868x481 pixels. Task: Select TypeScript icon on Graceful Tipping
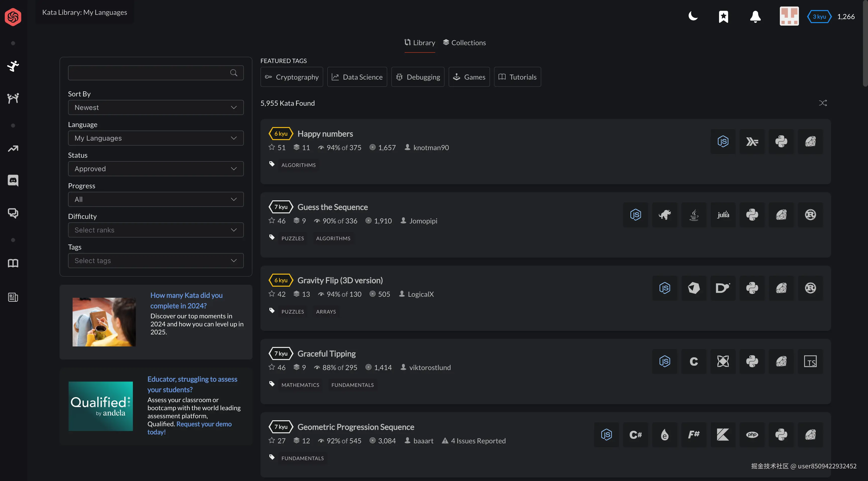(x=810, y=362)
